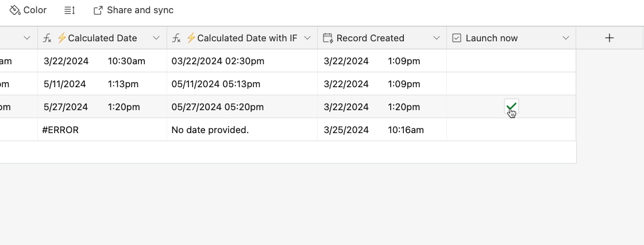
Task: Click the row height icon
Action: pyautogui.click(x=70, y=10)
